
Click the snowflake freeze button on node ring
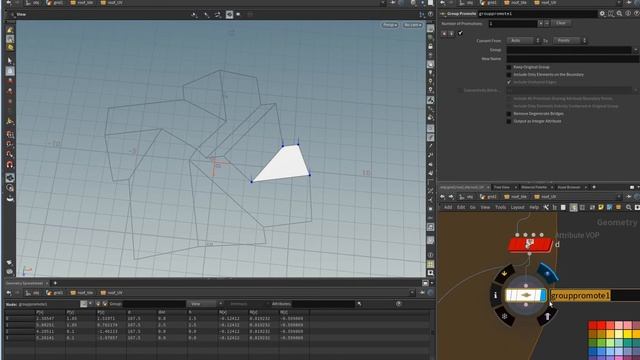pos(505,316)
